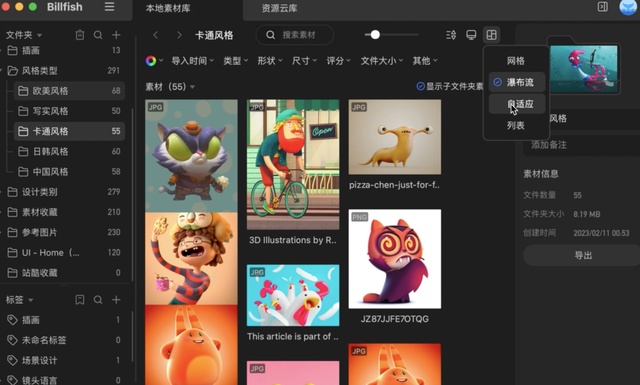Switch to 资源云库 tab
640x385 pixels.
(x=280, y=8)
